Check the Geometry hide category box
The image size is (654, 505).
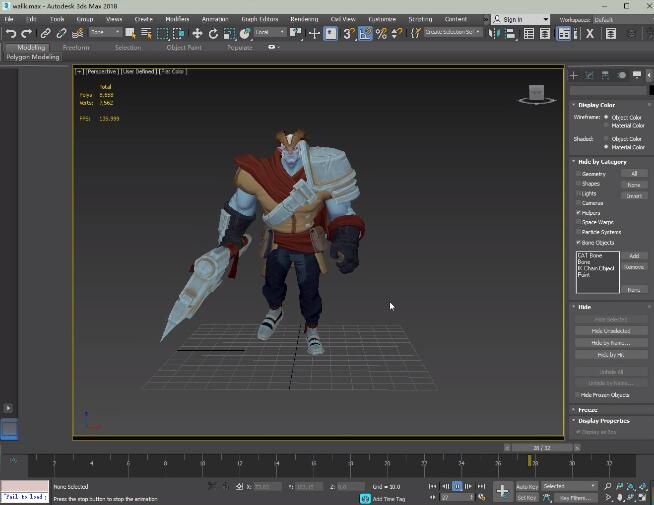click(579, 174)
